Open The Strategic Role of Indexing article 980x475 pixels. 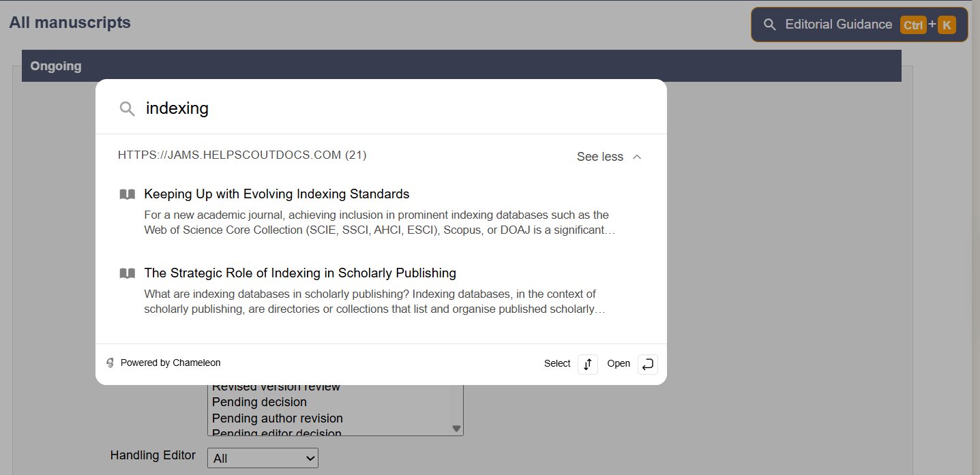(299, 273)
